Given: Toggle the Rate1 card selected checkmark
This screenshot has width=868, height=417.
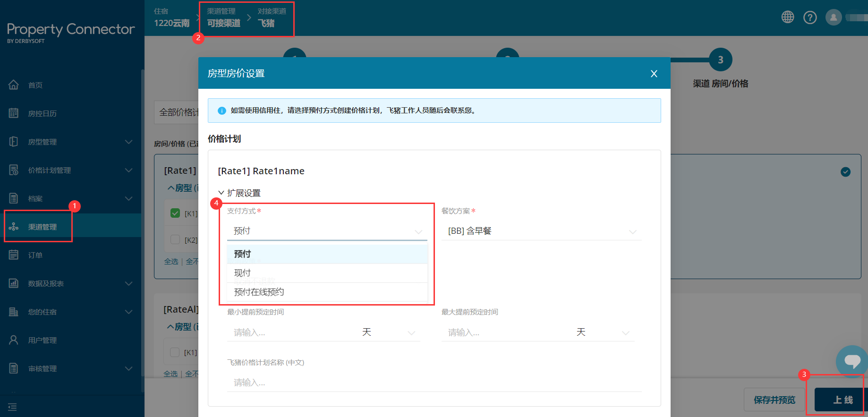Looking at the screenshot, I should pos(846,172).
